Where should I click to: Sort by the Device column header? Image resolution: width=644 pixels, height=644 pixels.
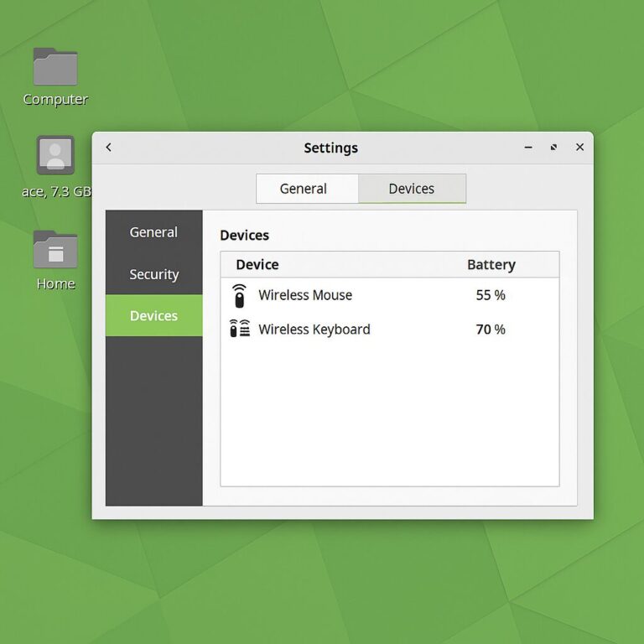pos(257,264)
